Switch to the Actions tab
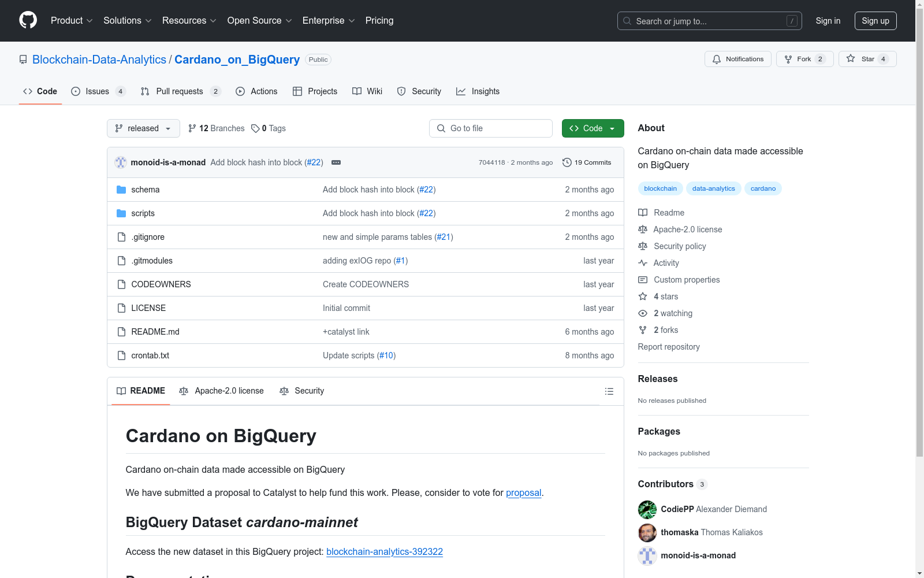Viewport: 924px width, 578px height. (256, 91)
